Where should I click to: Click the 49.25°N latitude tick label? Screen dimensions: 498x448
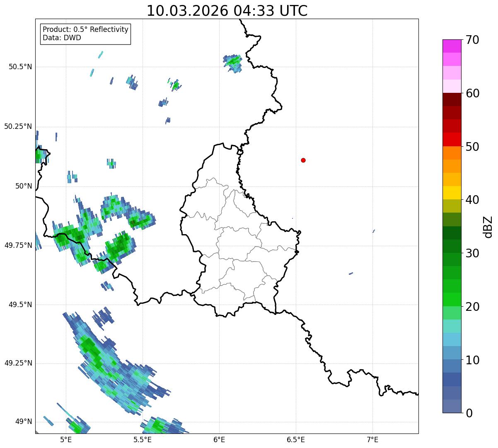pos(18,363)
